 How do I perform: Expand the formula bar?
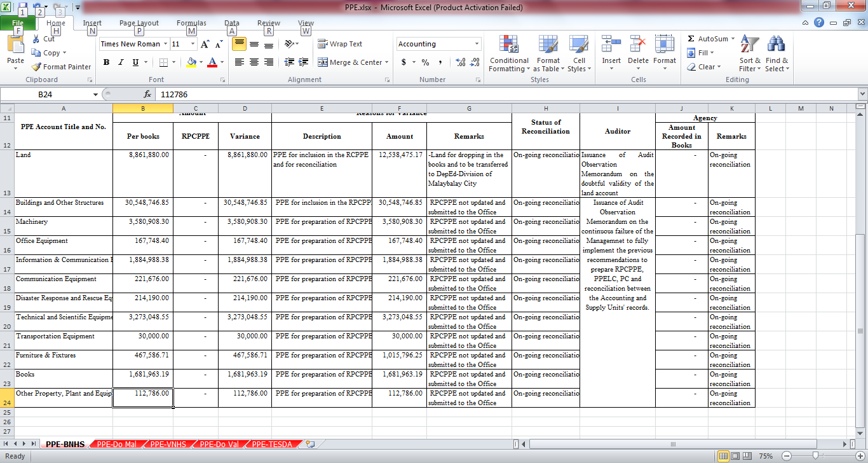point(862,94)
